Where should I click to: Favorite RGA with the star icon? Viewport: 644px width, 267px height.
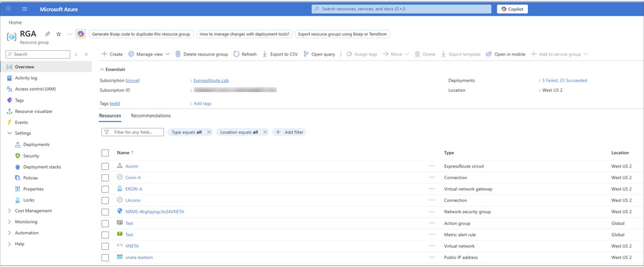(x=59, y=34)
